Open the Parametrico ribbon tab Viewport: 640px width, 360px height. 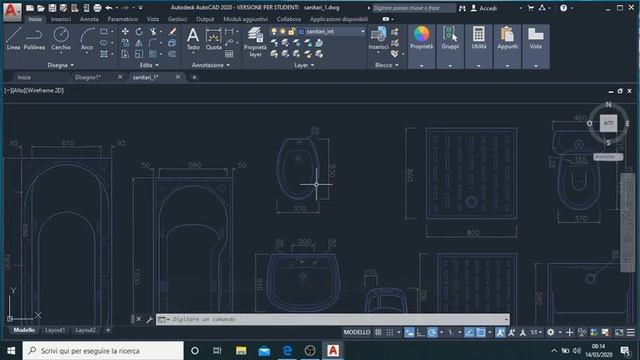pos(122,19)
